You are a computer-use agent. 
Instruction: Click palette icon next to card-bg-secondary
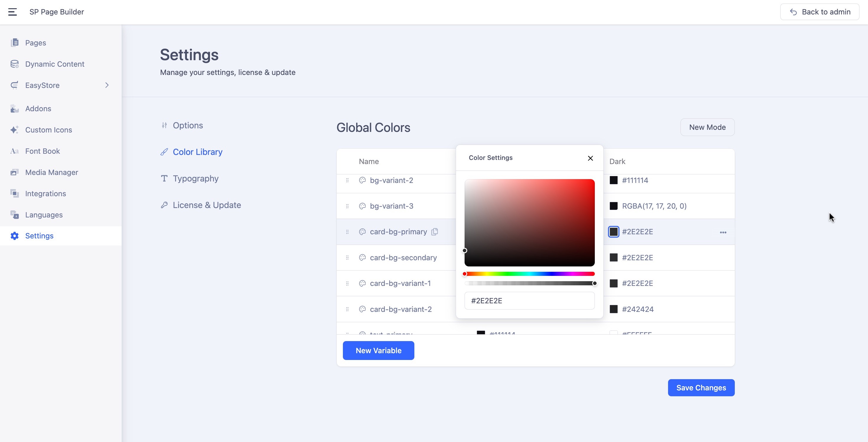(362, 258)
